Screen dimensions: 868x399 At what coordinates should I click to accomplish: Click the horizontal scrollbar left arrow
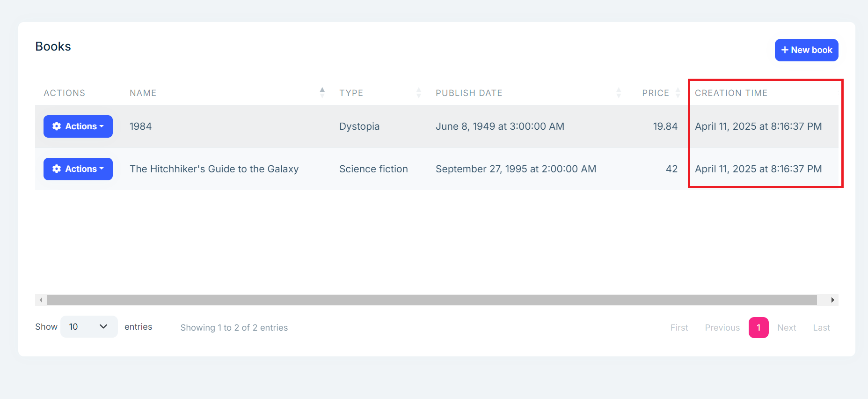(x=41, y=300)
